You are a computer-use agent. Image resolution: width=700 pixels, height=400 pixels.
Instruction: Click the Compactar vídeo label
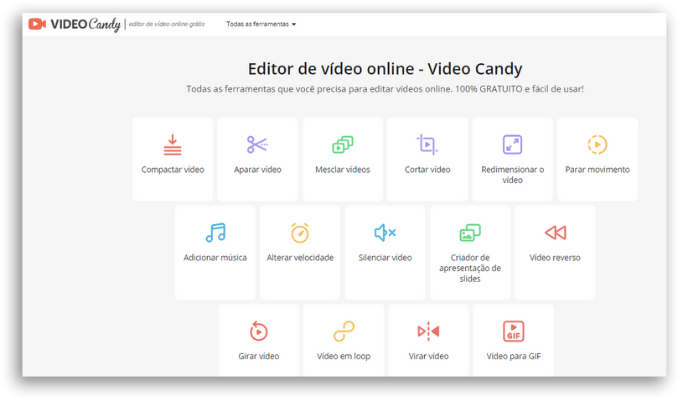point(173,170)
